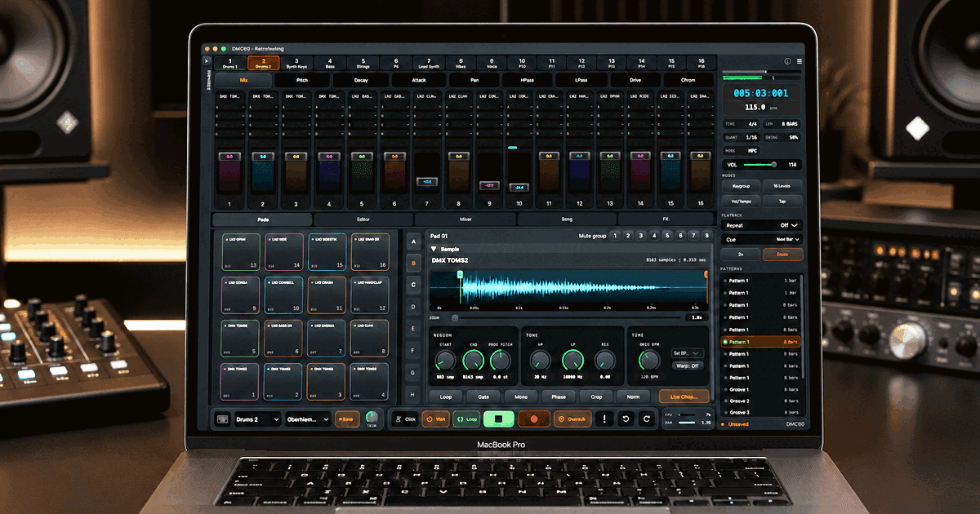Toggle the Loop transport button
Screen dimensions: 980x514
466,419
